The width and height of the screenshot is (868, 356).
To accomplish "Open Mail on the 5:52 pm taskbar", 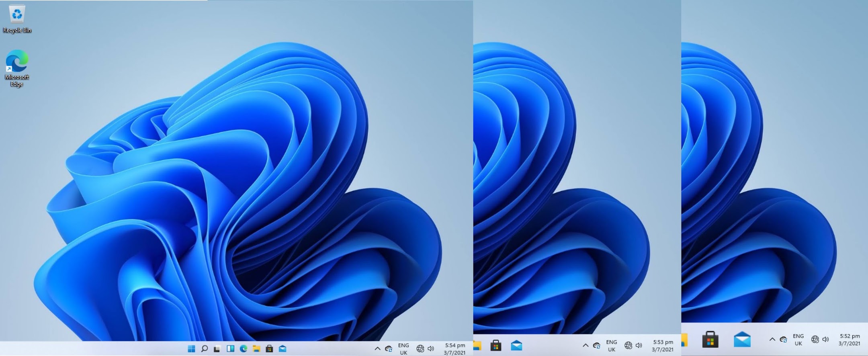I will click(x=742, y=340).
